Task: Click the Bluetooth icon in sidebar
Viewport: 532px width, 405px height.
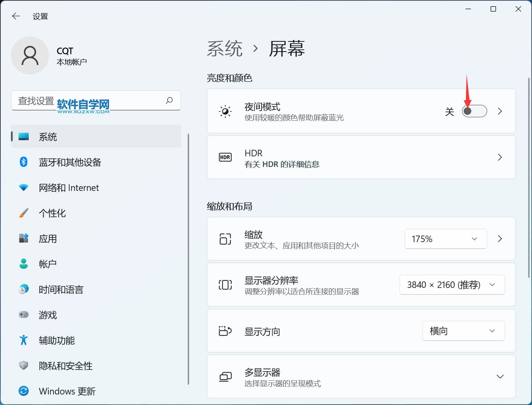Action: coord(24,162)
